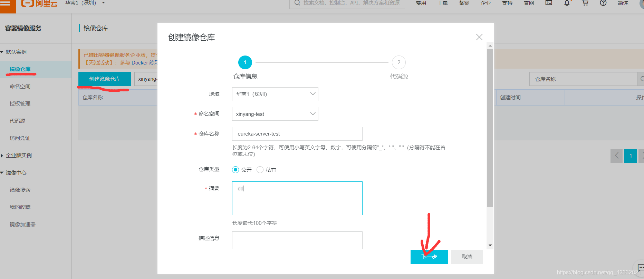Image resolution: width=644 pixels, height=279 pixels.
Task: Click step 1 仓库信息 circle
Action: 245,62
